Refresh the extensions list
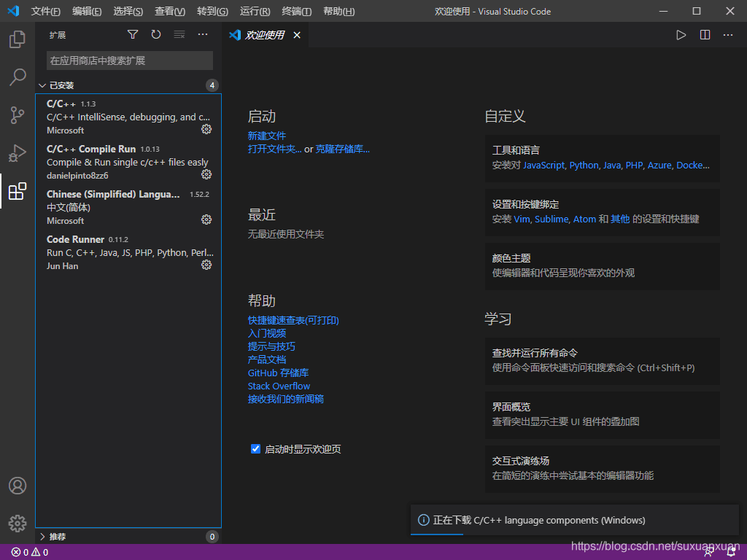 click(x=156, y=34)
